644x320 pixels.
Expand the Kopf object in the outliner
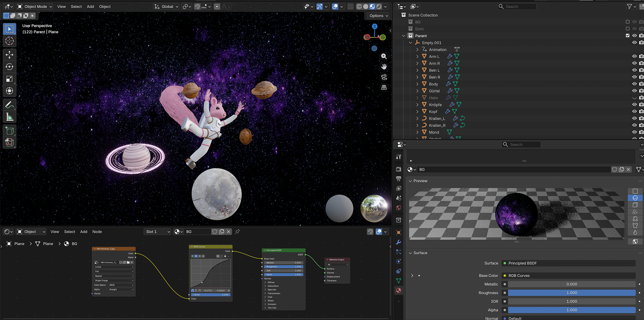tap(417, 112)
